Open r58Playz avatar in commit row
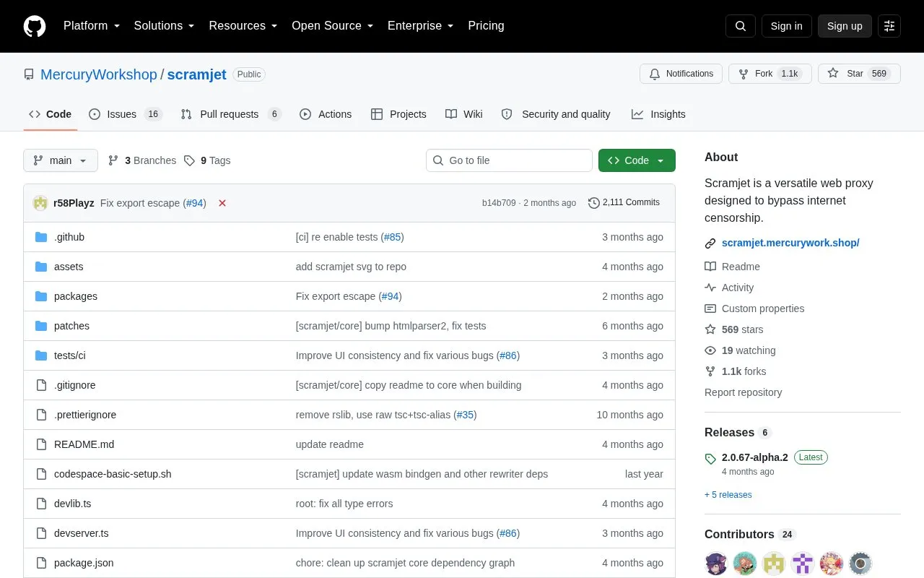This screenshot has width=924, height=578. click(40, 203)
